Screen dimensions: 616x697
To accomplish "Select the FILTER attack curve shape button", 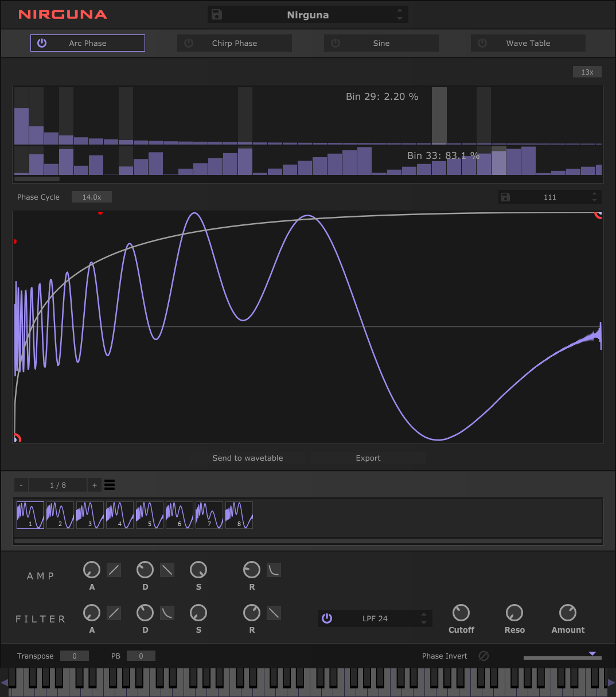I will click(x=114, y=613).
